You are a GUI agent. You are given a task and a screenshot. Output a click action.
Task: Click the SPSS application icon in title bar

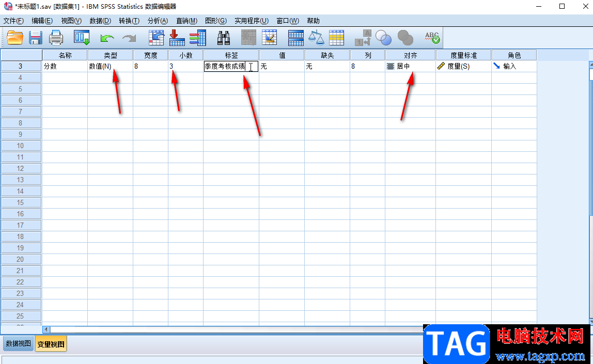point(8,6)
